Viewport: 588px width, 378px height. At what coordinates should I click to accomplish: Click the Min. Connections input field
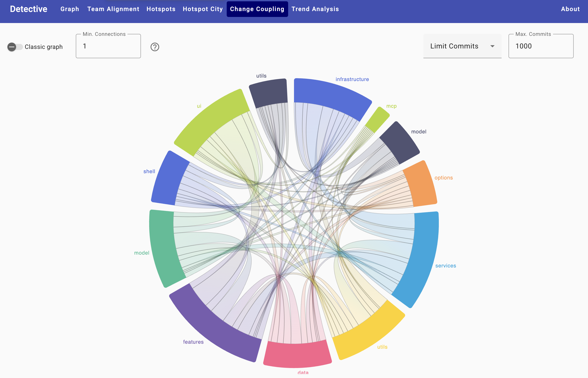108,46
